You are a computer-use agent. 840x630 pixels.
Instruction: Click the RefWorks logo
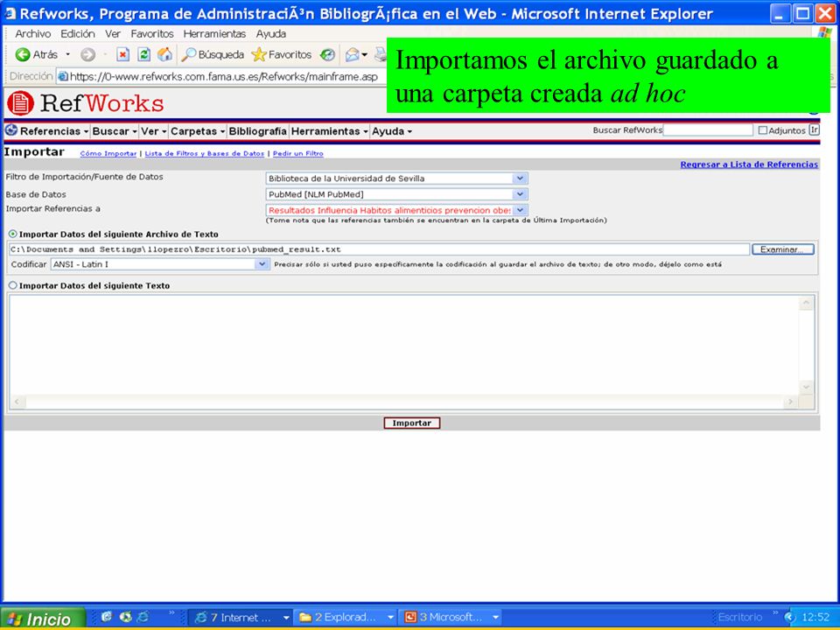86,103
